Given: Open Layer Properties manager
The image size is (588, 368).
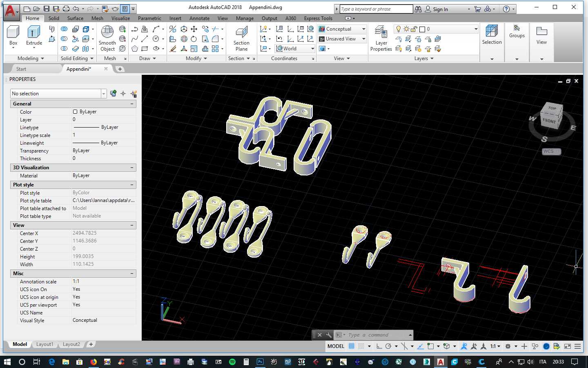Looking at the screenshot, I should coord(381,38).
